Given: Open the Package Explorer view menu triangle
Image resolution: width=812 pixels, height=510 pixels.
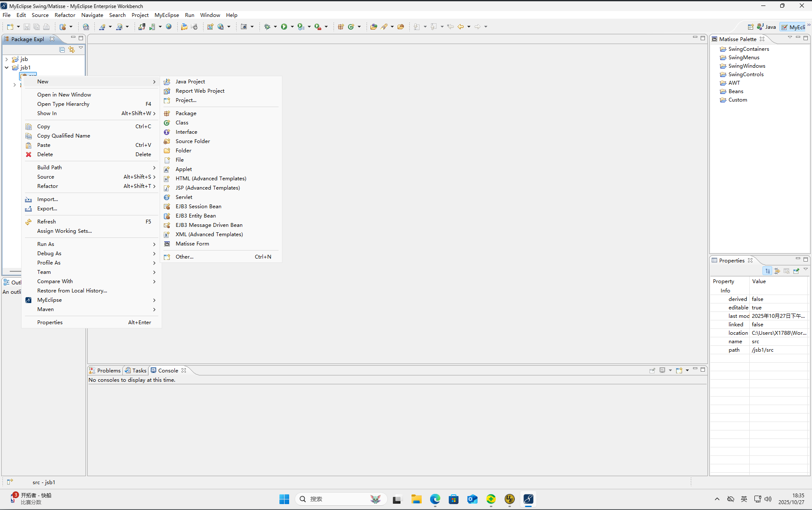Looking at the screenshot, I should point(81,48).
